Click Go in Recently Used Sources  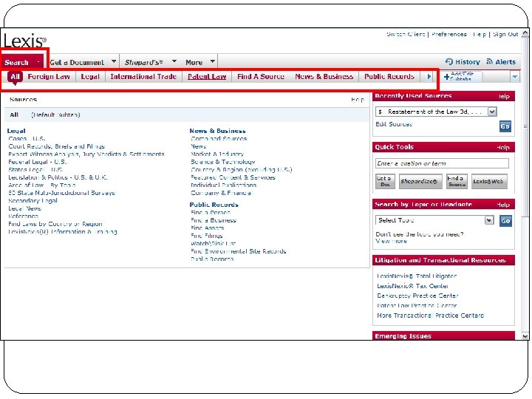click(x=505, y=126)
